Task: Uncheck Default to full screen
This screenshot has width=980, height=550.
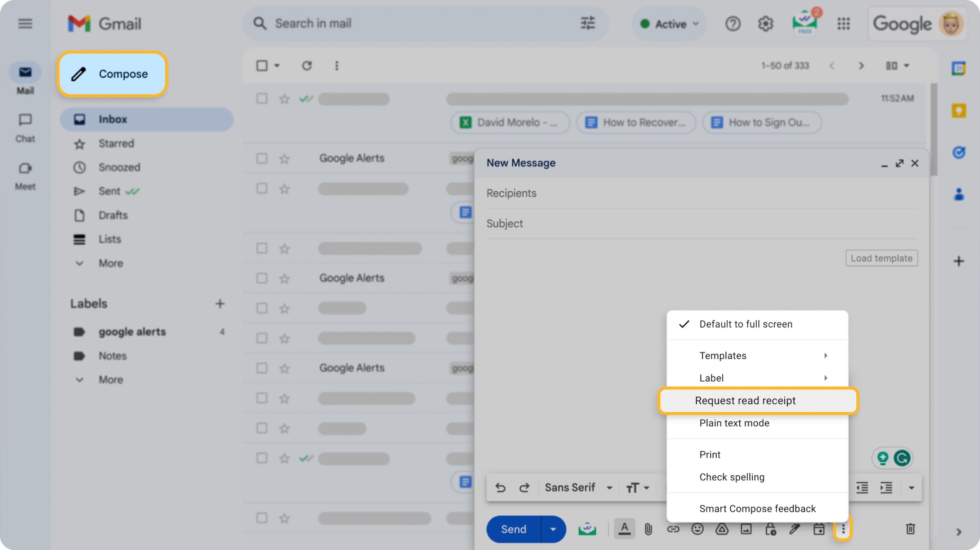Action: click(x=746, y=324)
